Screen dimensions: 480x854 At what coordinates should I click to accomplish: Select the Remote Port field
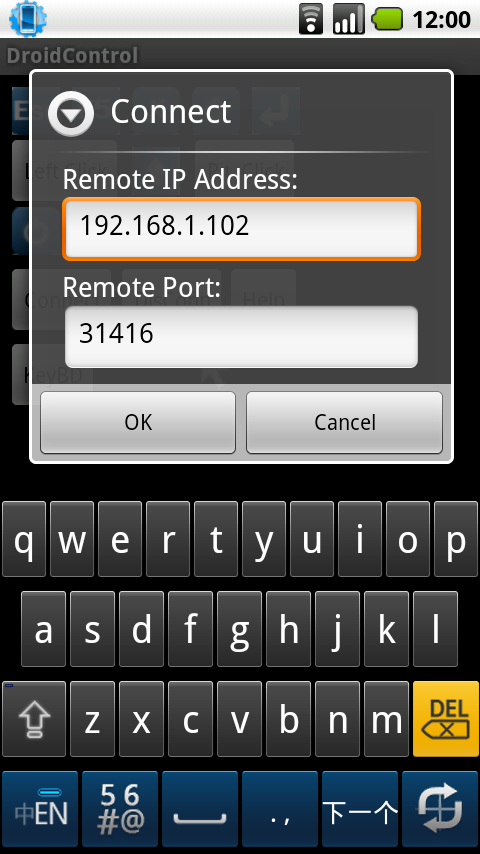pyautogui.click(x=241, y=336)
